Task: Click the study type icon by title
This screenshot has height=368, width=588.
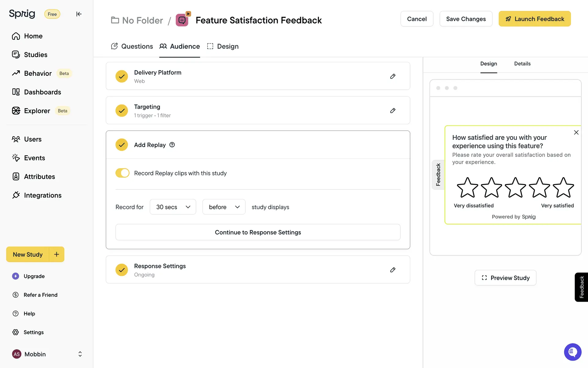Action: [x=182, y=20]
